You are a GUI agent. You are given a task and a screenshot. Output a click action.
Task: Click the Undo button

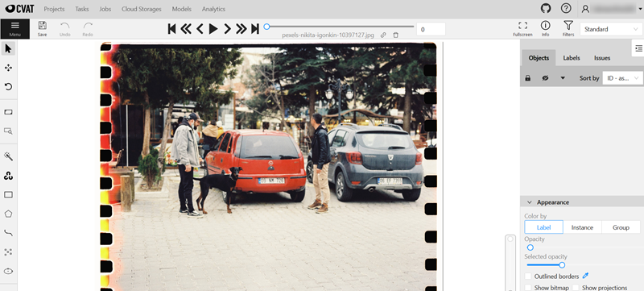[65, 29]
